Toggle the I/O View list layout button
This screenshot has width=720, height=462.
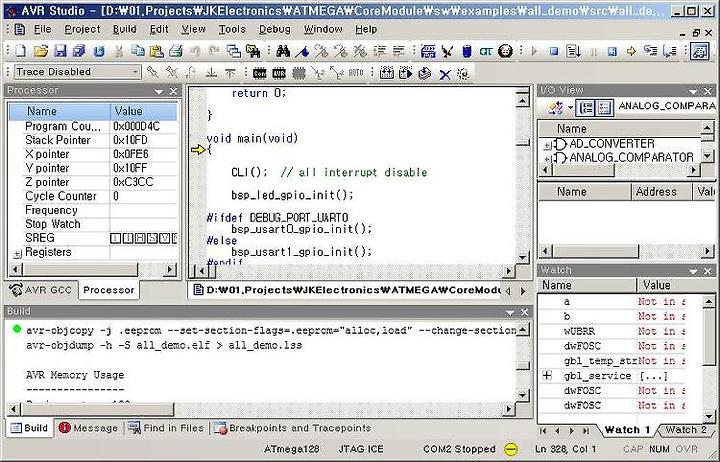pyautogui.click(x=604, y=108)
